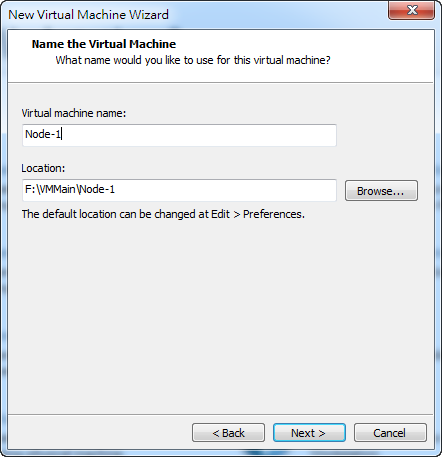Focus the Virtual machine name field
The width and height of the screenshot is (442, 457).
179,135
